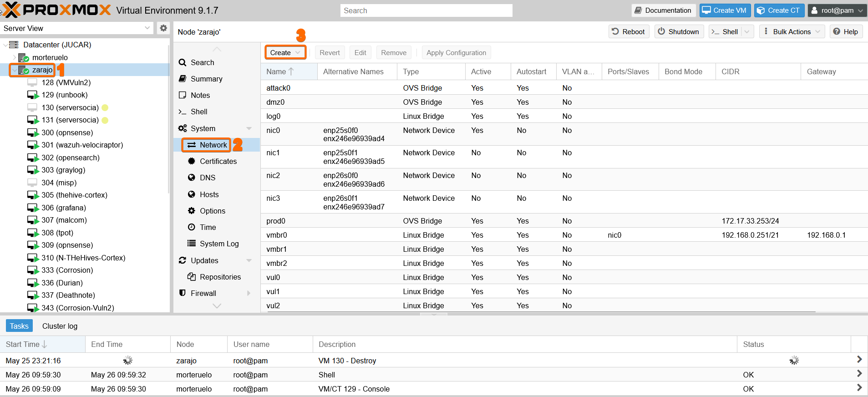Click the Firewall shield icon

coord(183,293)
